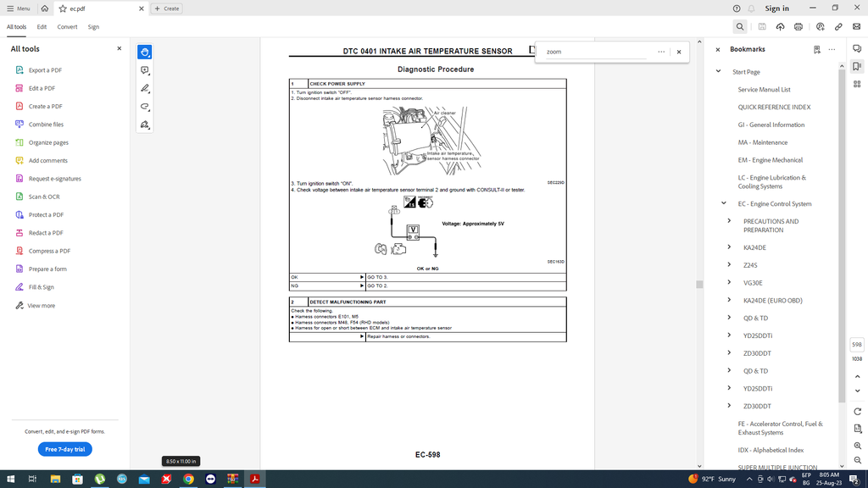Click the search magnifier icon in top toolbar
Image resolution: width=868 pixels, height=488 pixels.
pos(739,26)
